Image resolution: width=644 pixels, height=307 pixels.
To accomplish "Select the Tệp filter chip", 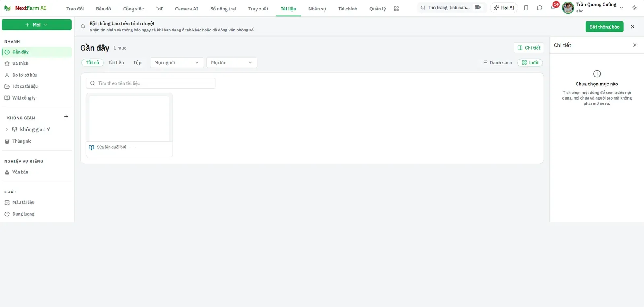I will (x=138, y=63).
